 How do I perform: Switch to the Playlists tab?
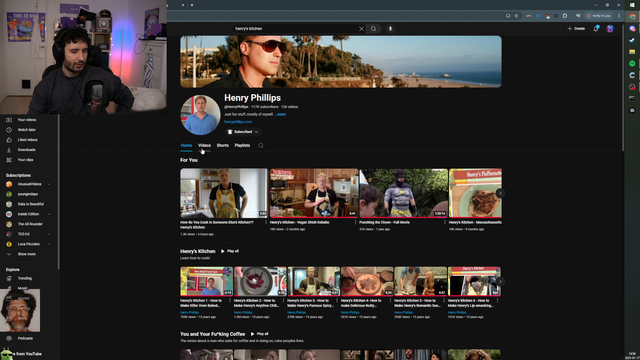point(242,146)
